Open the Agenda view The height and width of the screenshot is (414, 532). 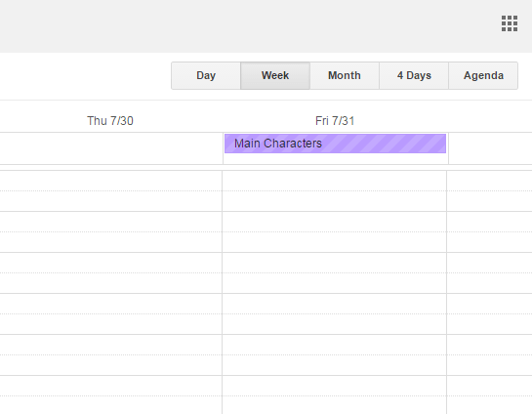point(483,76)
